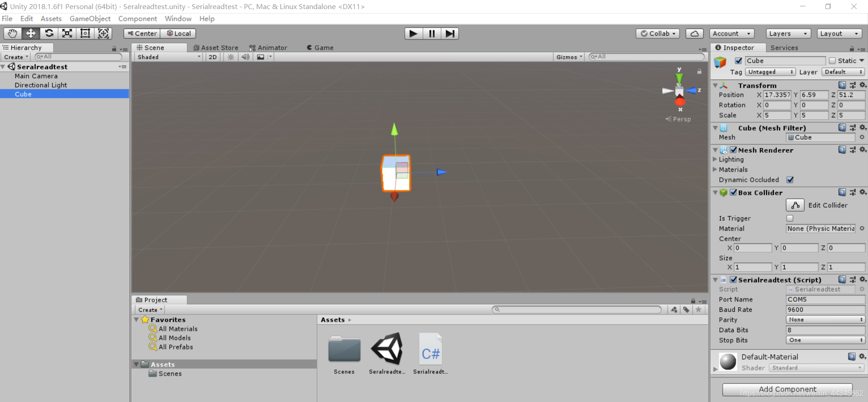The image size is (868, 402).
Task: Click Hierarchy Create button
Action: [16, 57]
